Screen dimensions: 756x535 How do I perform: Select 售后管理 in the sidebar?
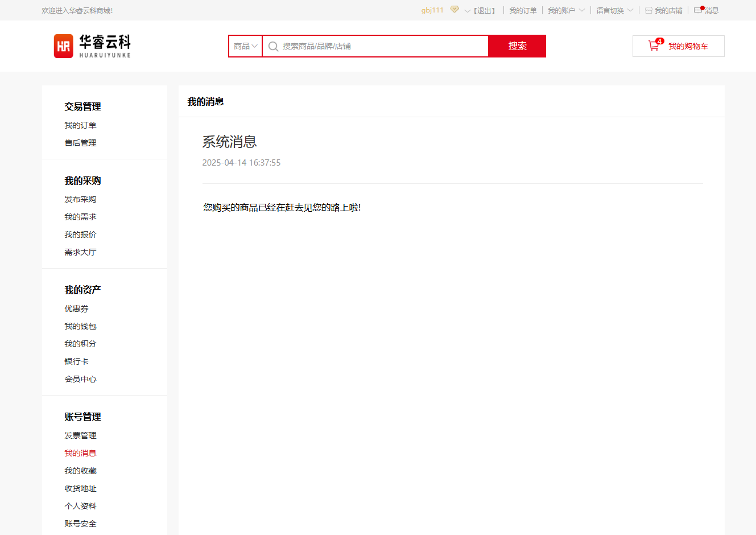(80, 143)
